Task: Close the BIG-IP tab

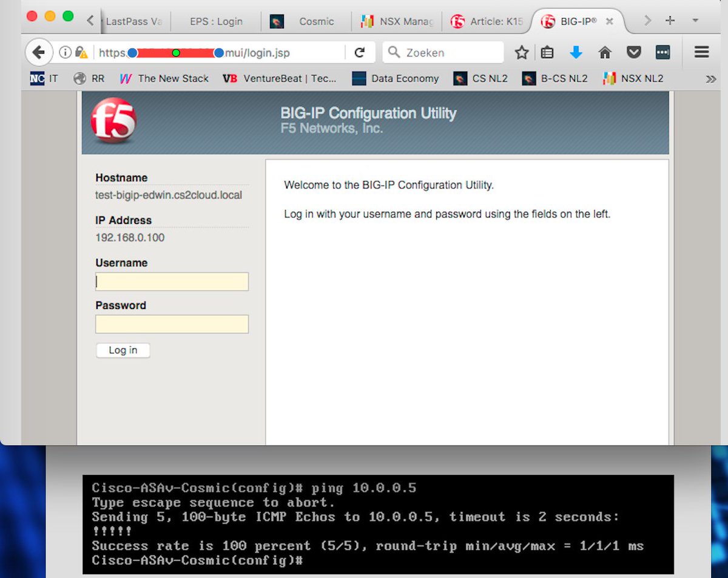Action: 610,21
